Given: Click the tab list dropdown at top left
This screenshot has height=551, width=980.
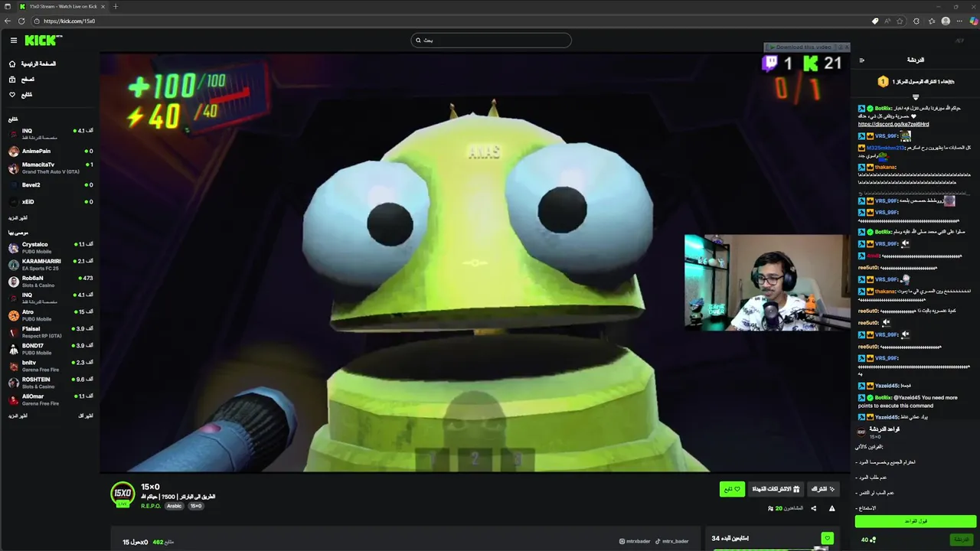Looking at the screenshot, I should coord(7,6).
